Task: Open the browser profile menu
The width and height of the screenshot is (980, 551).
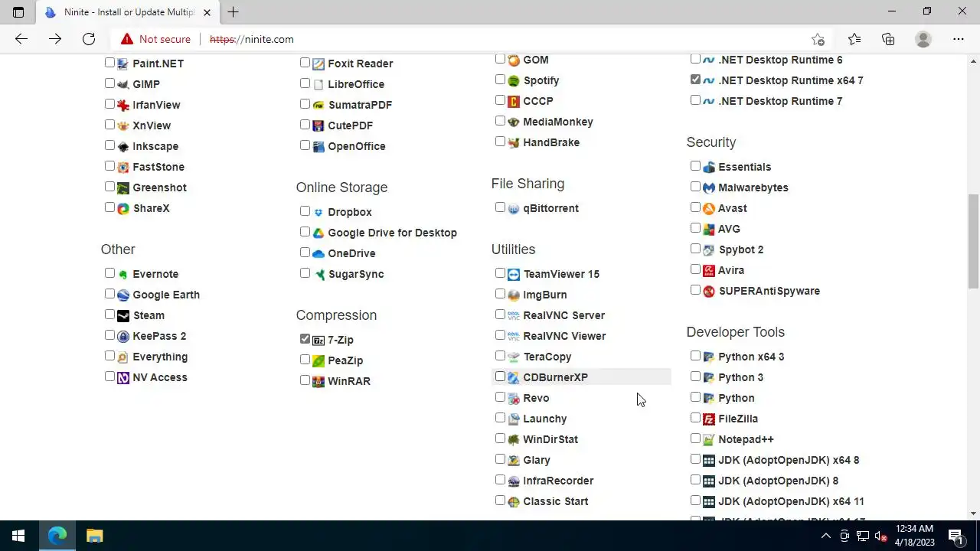Action: 923,39
